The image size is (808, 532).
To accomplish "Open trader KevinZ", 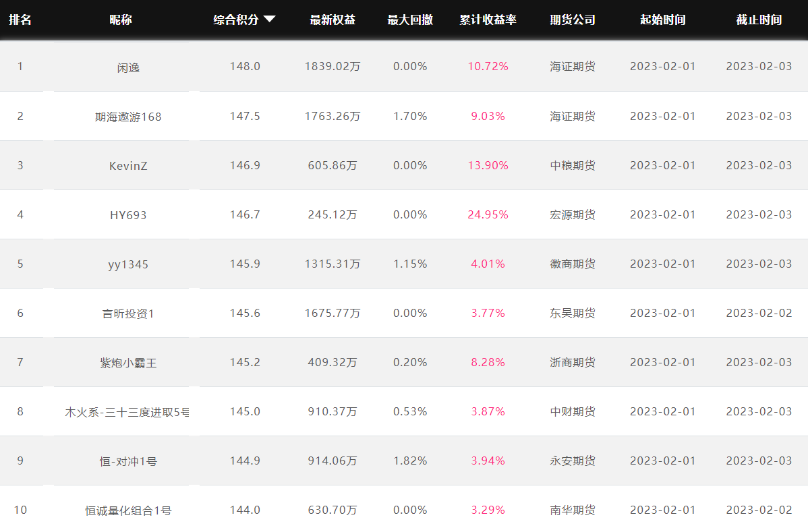I will 128,166.
